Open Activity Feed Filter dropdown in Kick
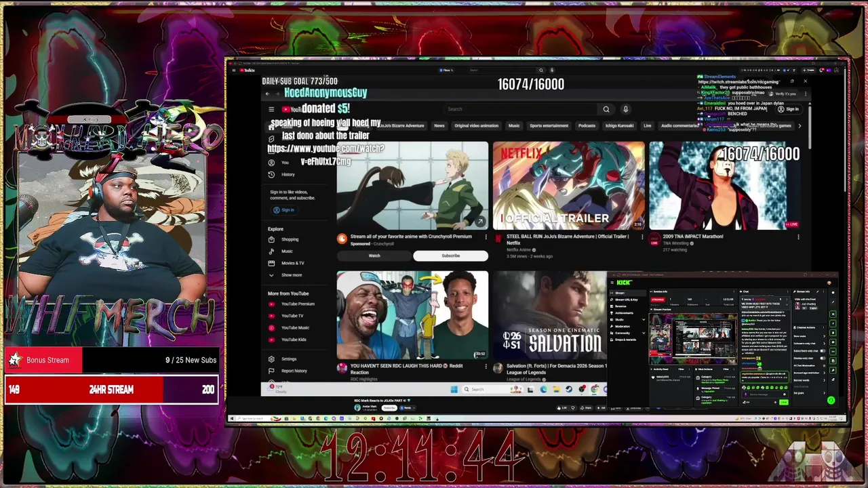Screen dimensions: 868x488 (682, 369)
